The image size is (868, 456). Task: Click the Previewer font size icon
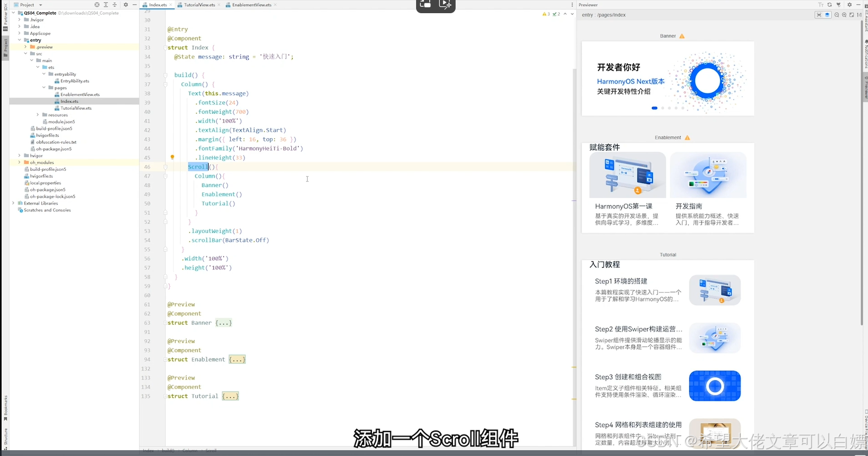821,5
